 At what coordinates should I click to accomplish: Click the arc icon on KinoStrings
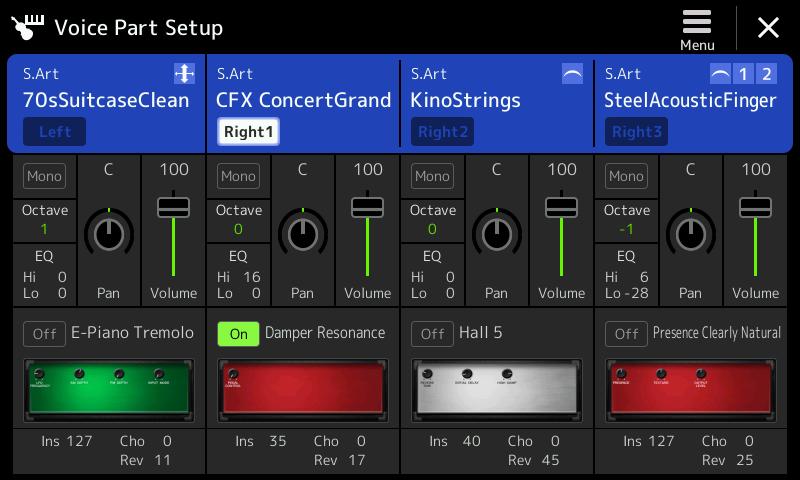tap(572, 73)
